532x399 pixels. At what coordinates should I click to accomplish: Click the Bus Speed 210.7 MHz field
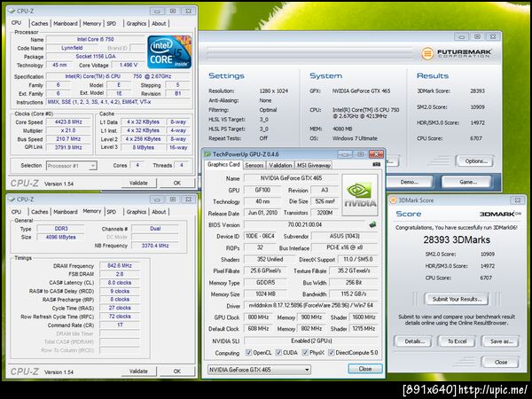(x=69, y=139)
